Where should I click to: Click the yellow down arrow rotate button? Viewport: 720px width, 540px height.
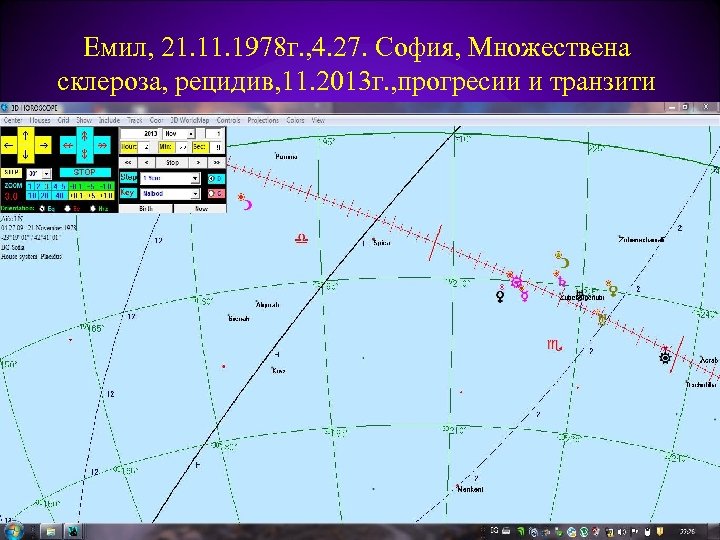coord(26,155)
